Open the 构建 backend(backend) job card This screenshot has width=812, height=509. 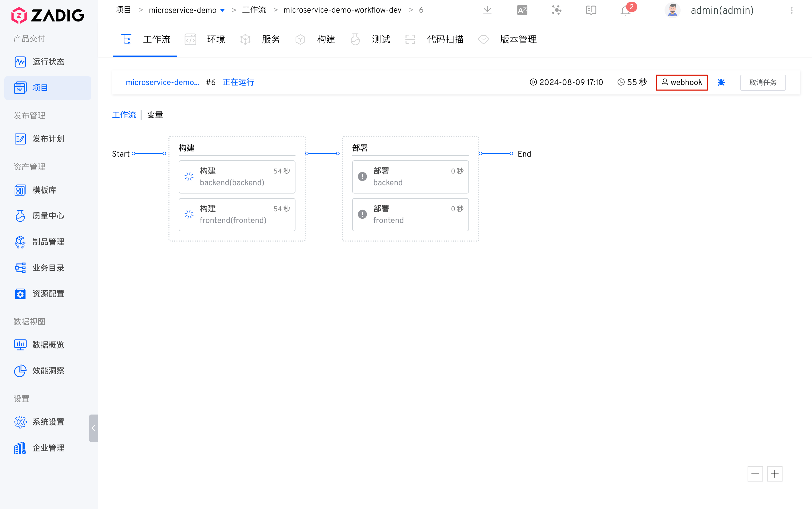click(x=237, y=177)
